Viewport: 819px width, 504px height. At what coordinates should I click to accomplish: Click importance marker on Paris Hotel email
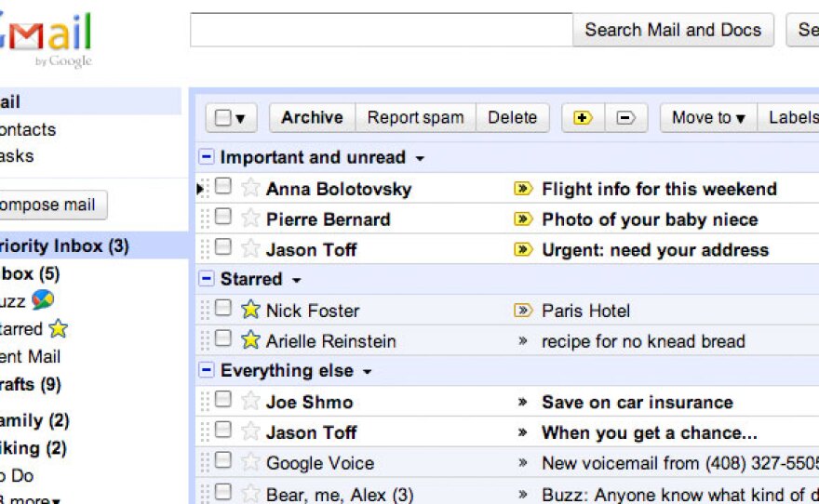coord(523,311)
